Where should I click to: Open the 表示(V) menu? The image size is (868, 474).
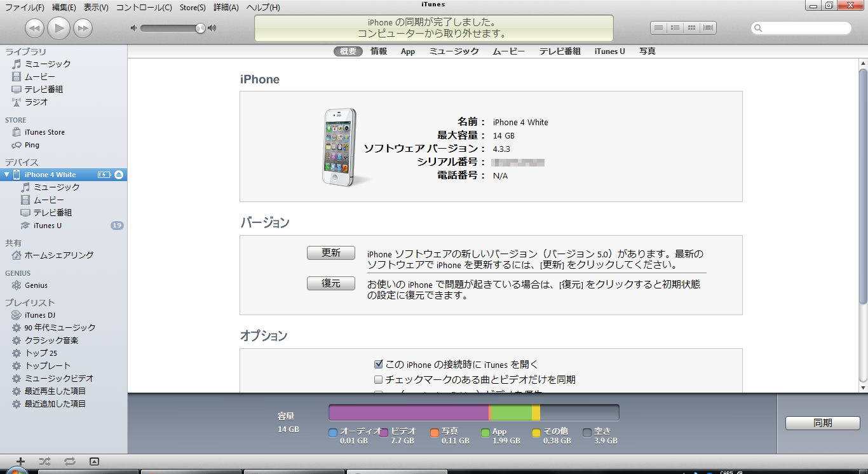click(x=96, y=8)
